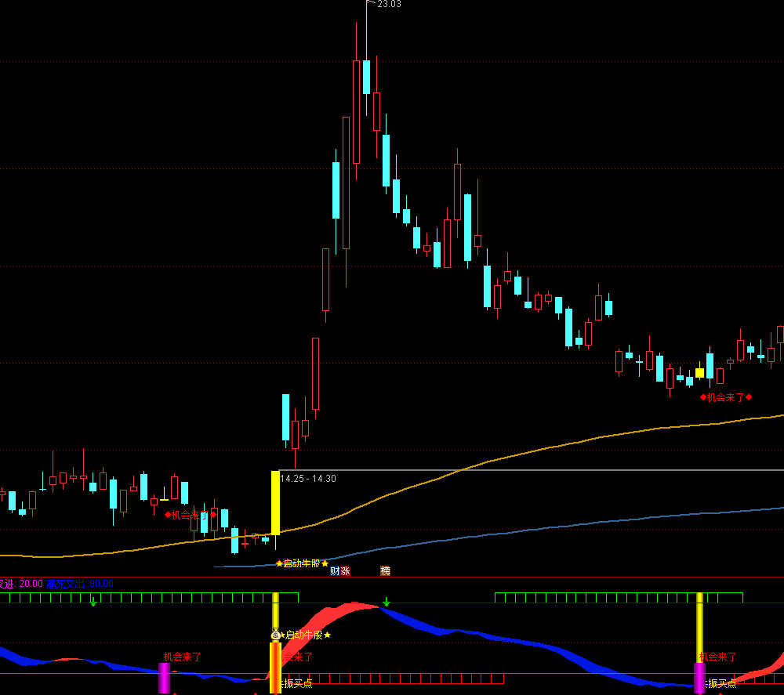This screenshot has width=784, height=695.
Task: Click the gray horizontal price level line
Action: click(549, 471)
